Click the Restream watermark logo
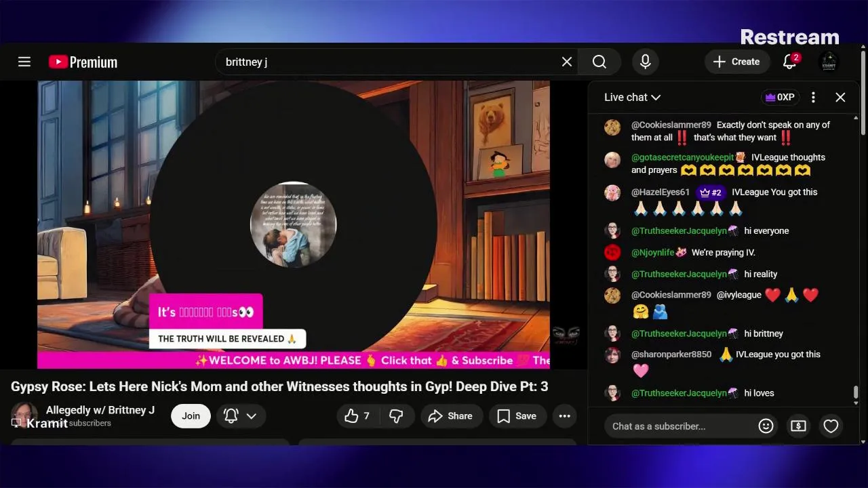This screenshot has width=868, height=488. point(790,37)
